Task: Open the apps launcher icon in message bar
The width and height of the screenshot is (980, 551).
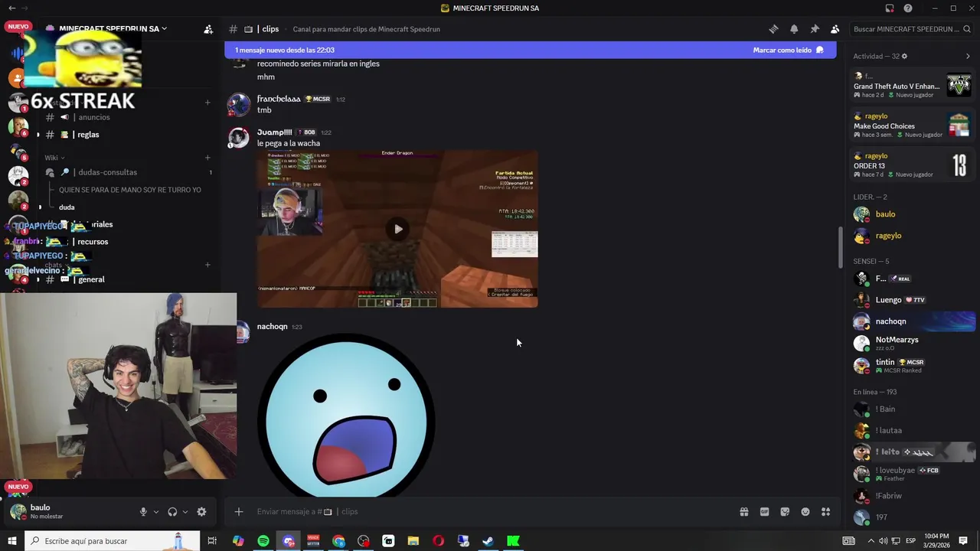Action: click(825, 512)
